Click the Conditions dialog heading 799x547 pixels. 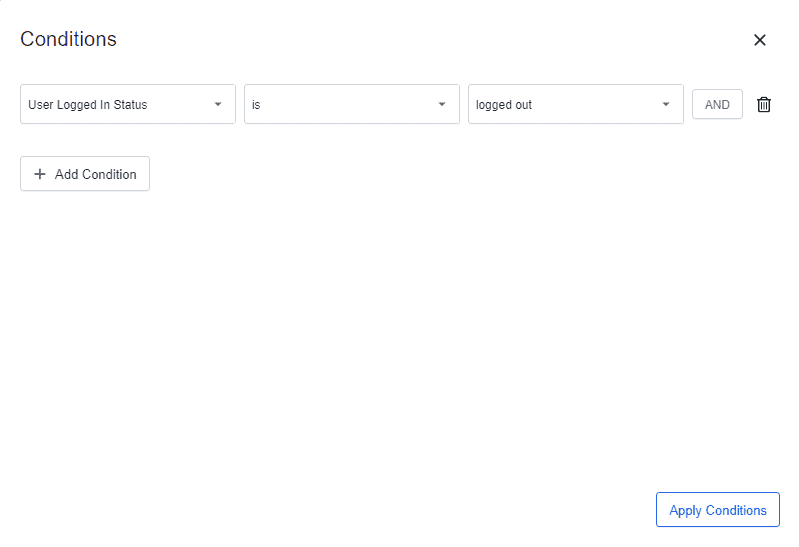tap(68, 39)
